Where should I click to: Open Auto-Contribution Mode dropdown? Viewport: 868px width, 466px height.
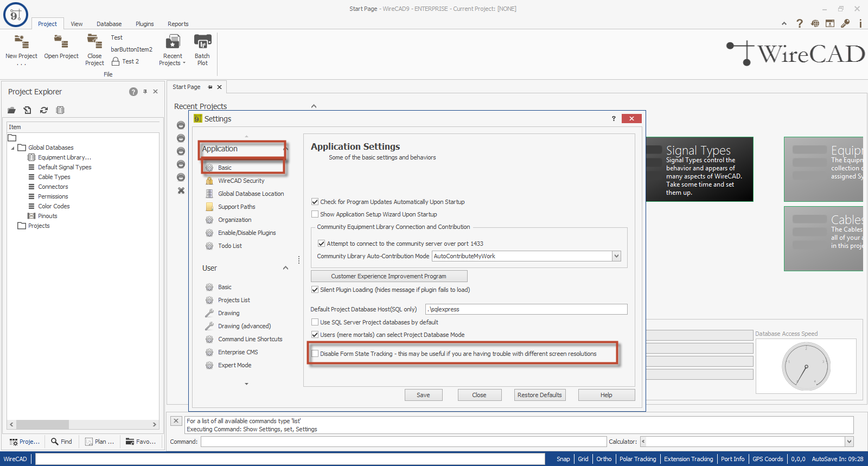tap(616, 256)
